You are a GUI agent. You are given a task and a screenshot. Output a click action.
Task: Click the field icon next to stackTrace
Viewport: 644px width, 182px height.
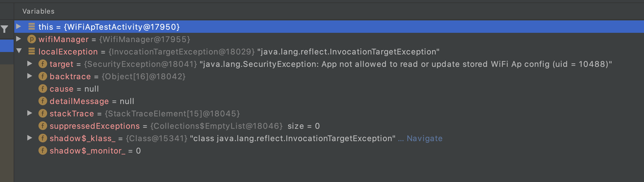[x=42, y=114]
